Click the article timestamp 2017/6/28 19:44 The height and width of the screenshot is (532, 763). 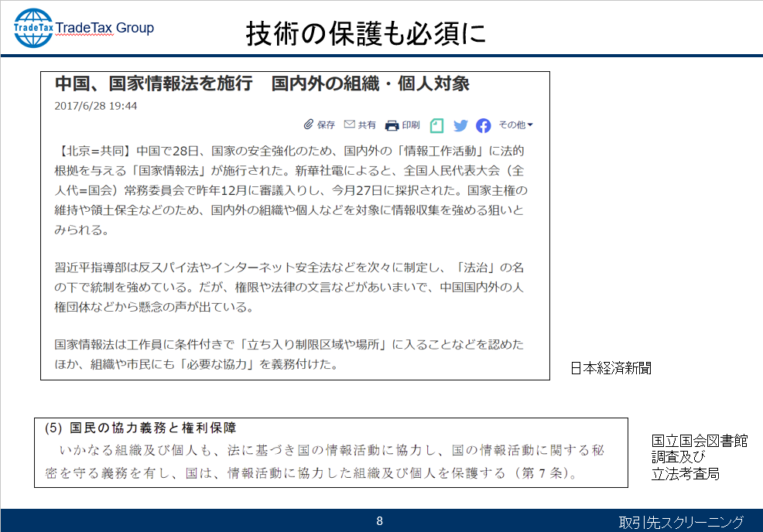(x=96, y=105)
